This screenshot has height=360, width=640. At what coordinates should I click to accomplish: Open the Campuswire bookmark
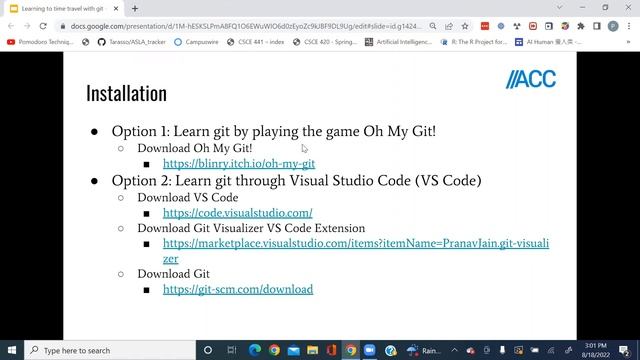[x=196, y=42]
